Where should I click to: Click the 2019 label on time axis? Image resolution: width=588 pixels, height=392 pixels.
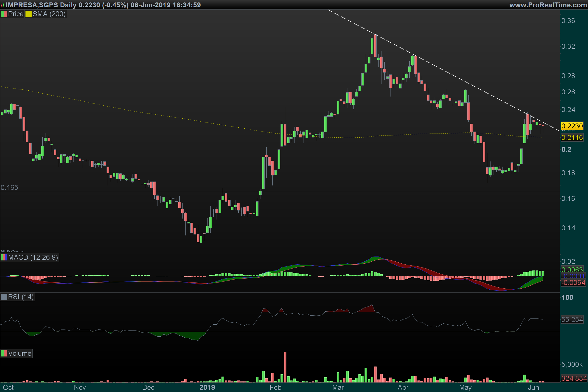click(x=207, y=388)
